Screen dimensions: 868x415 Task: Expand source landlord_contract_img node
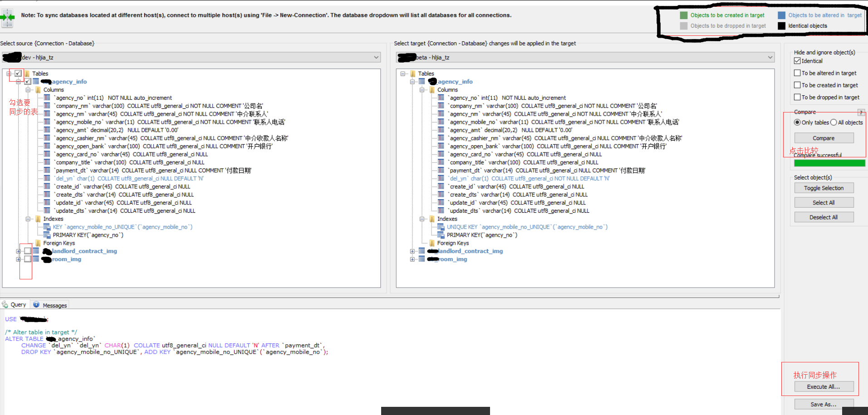point(18,251)
